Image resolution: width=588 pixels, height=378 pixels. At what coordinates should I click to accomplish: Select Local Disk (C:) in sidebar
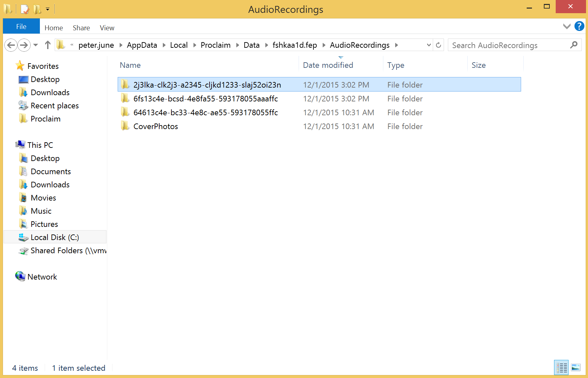(54, 237)
